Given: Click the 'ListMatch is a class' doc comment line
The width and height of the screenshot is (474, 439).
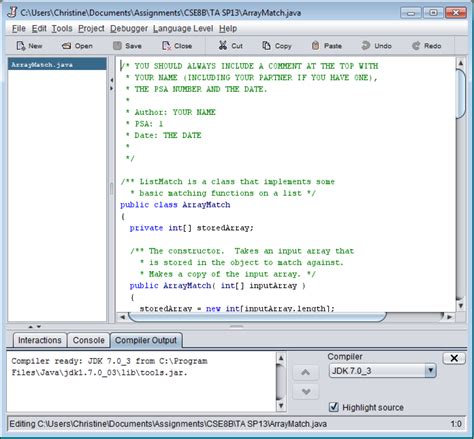Looking at the screenshot, I should tap(228, 182).
